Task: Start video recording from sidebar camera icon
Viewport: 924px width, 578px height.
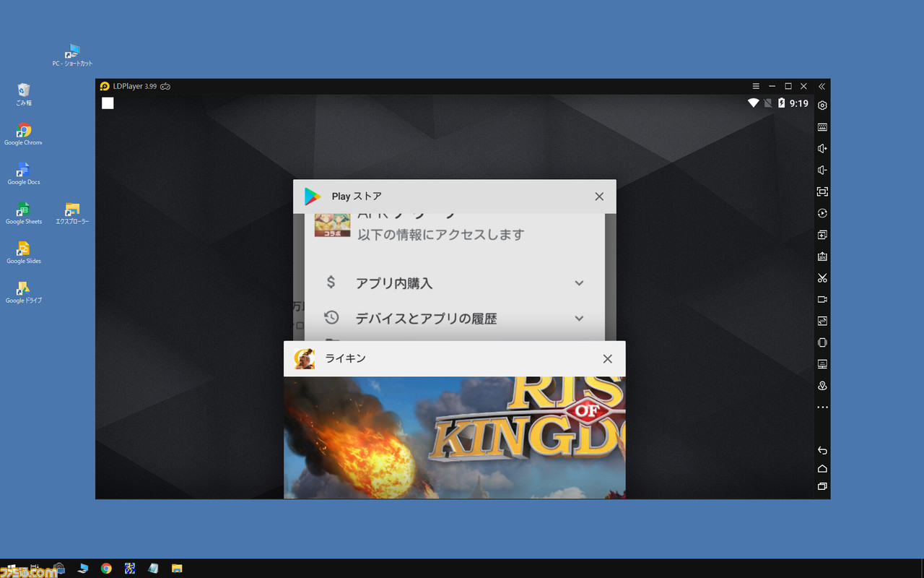Action: [822, 299]
